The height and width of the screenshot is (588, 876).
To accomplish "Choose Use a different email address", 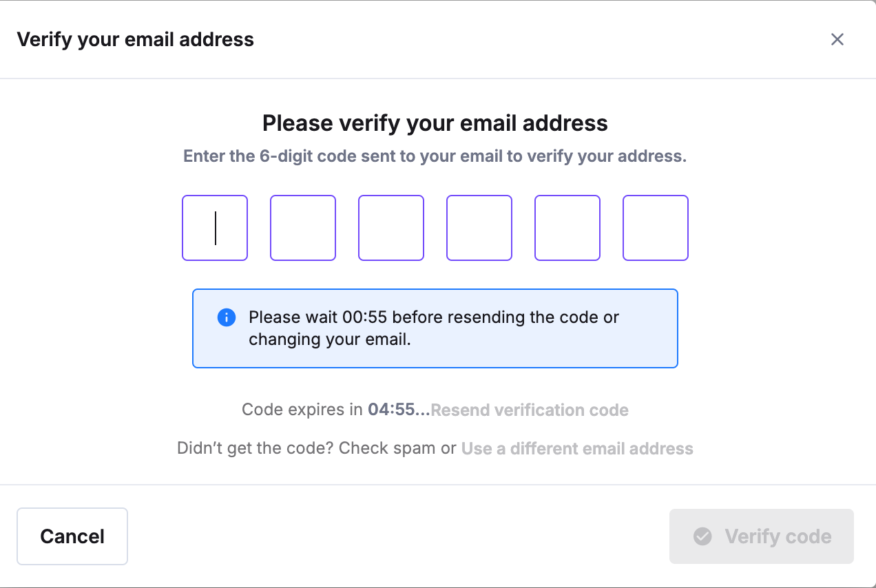I will coord(577,448).
